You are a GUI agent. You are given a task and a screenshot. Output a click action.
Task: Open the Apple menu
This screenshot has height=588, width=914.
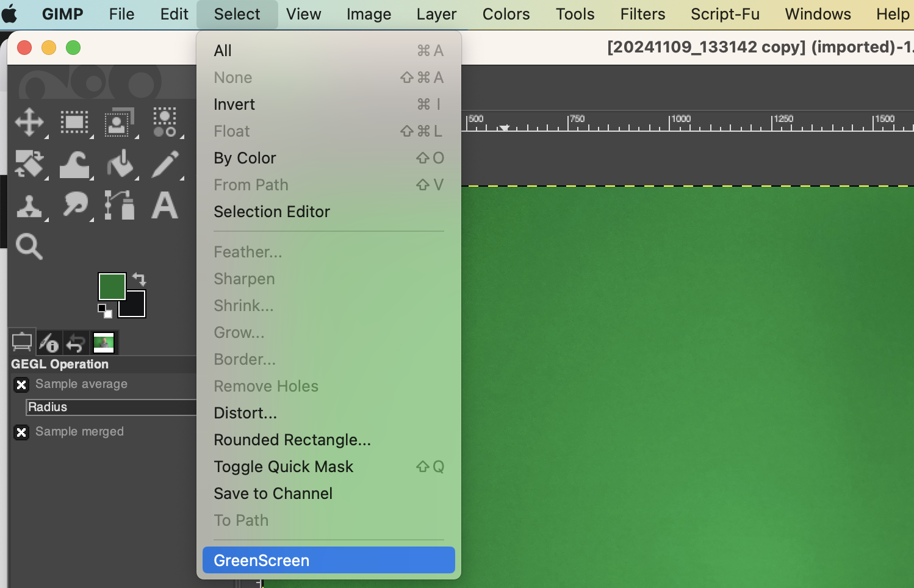pos(10,13)
